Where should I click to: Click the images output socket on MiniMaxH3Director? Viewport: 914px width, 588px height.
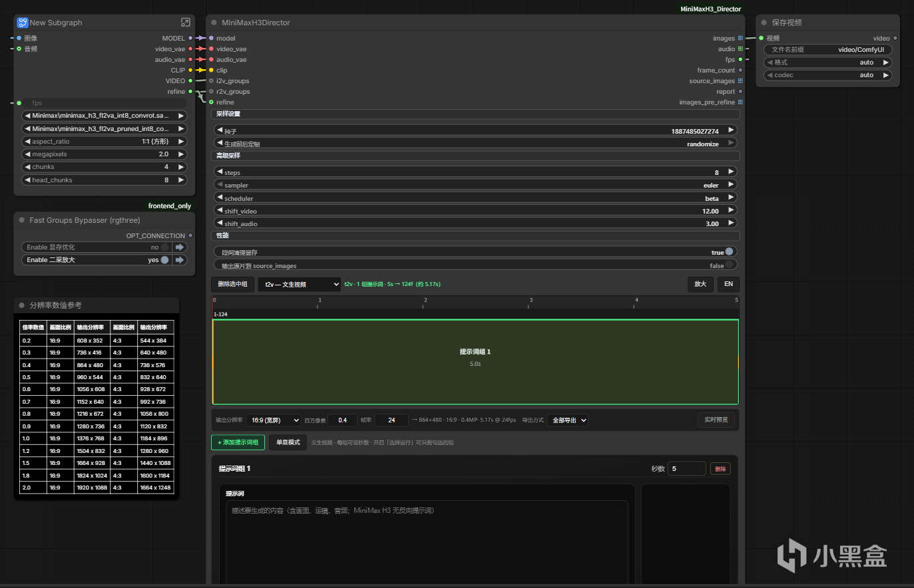click(740, 38)
